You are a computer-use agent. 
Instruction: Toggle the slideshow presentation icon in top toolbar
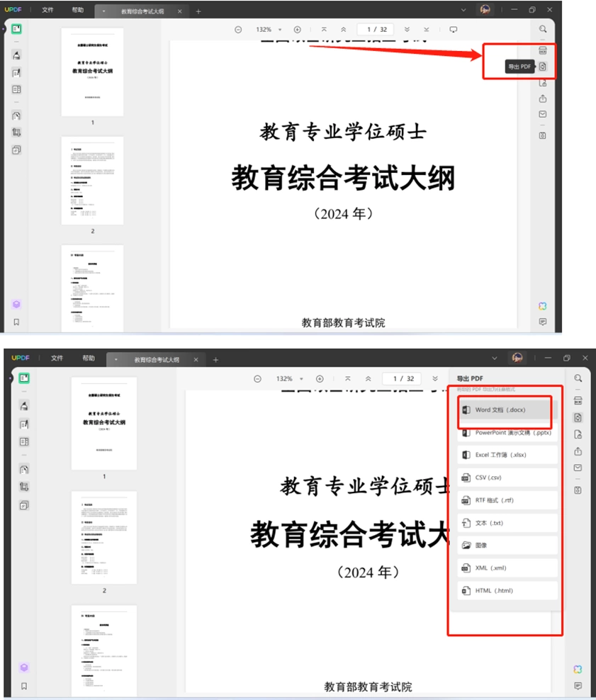pos(453,30)
